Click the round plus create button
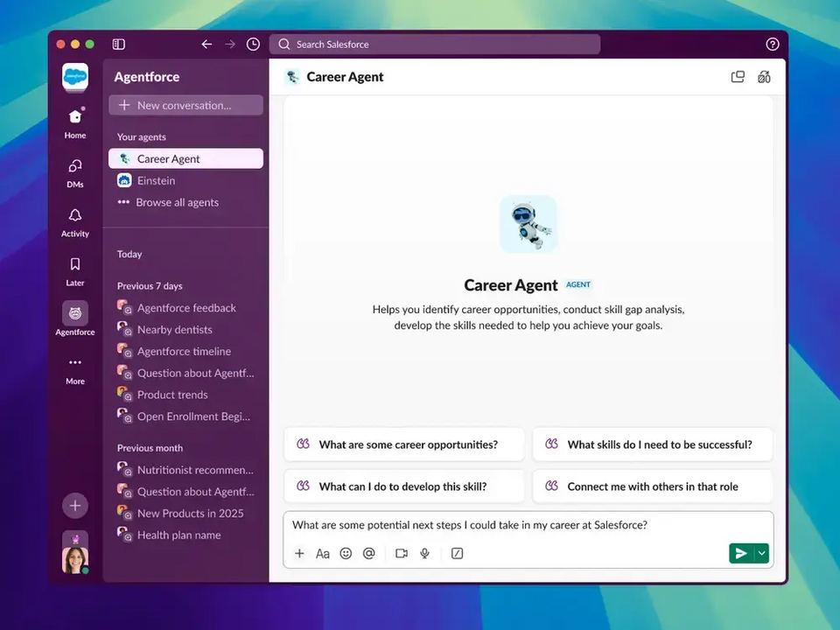This screenshot has width=840, height=630. [x=75, y=505]
